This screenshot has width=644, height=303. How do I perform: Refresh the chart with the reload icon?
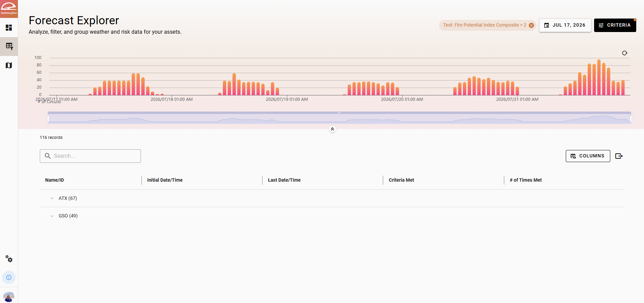point(624,53)
